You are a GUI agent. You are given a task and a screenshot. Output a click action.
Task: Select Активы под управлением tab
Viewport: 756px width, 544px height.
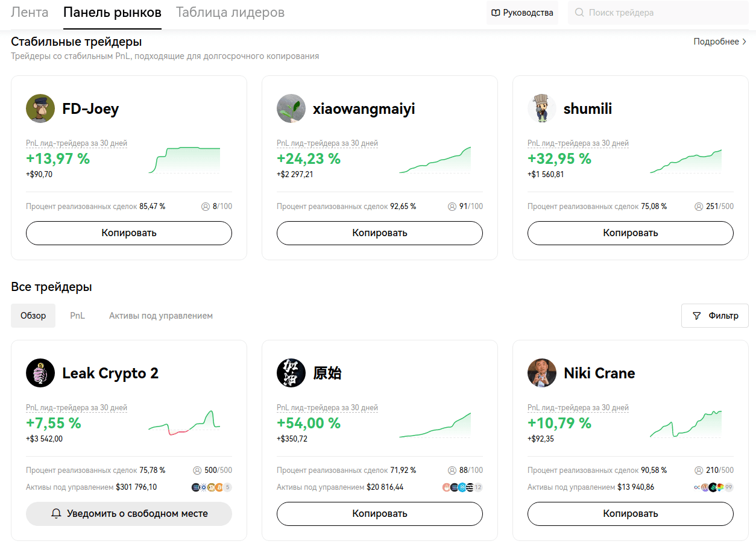[161, 316]
